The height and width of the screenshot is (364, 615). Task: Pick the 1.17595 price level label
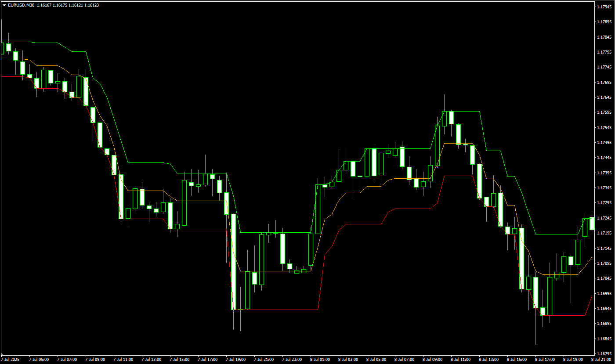pyautogui.click(x=604, y=112)
